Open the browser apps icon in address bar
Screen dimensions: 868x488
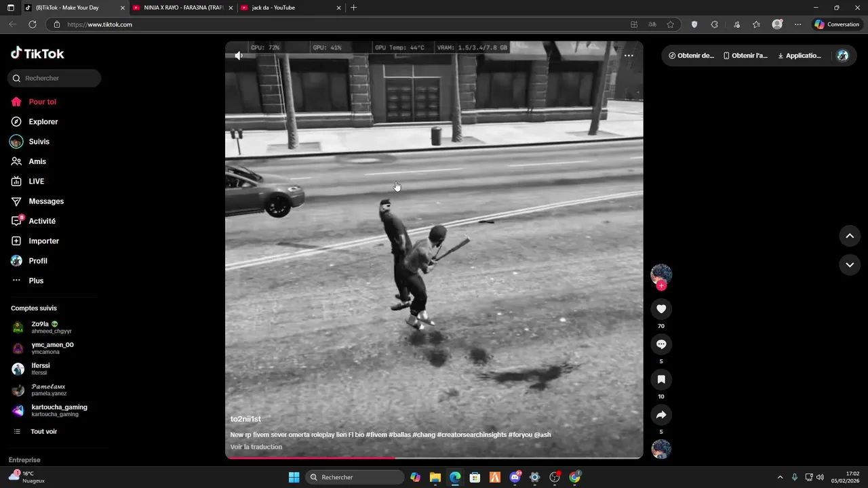(x=634, y=24)
